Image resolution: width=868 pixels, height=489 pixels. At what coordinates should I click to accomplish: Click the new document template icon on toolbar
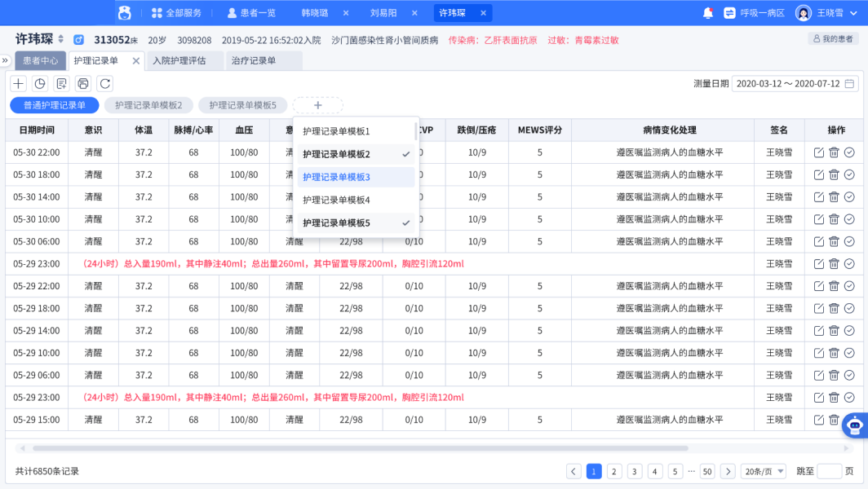61,82
